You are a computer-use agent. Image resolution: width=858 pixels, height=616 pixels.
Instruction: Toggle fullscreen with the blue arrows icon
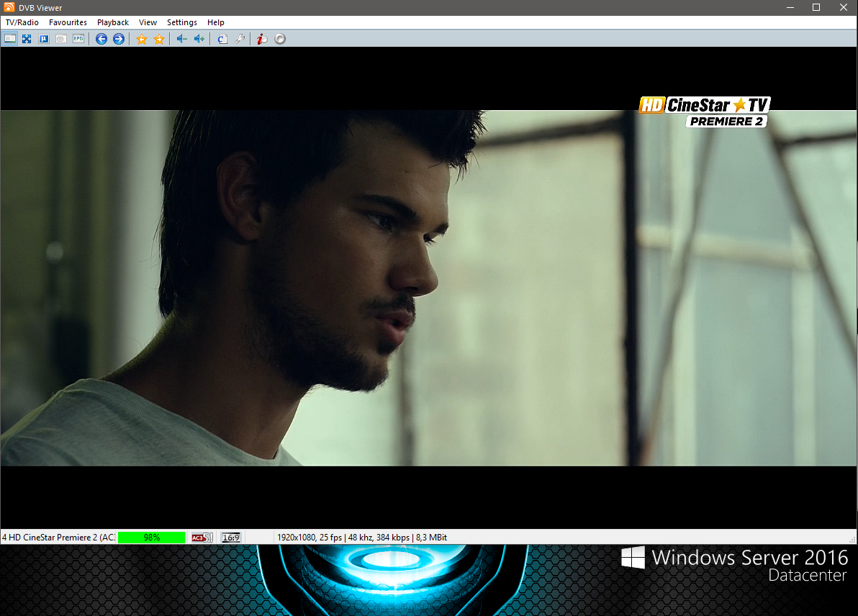point(27,39)
